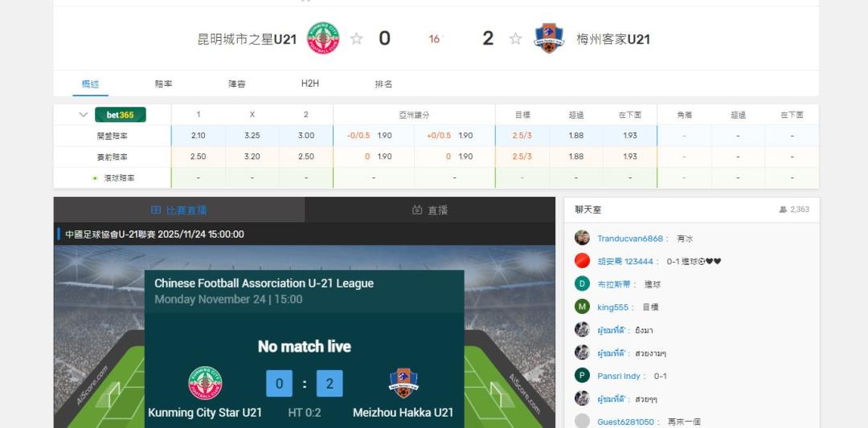Open Tranducvan6868's chat avatar
The image size is (868, 428).
pyautogui.click(x=582, y=238)
